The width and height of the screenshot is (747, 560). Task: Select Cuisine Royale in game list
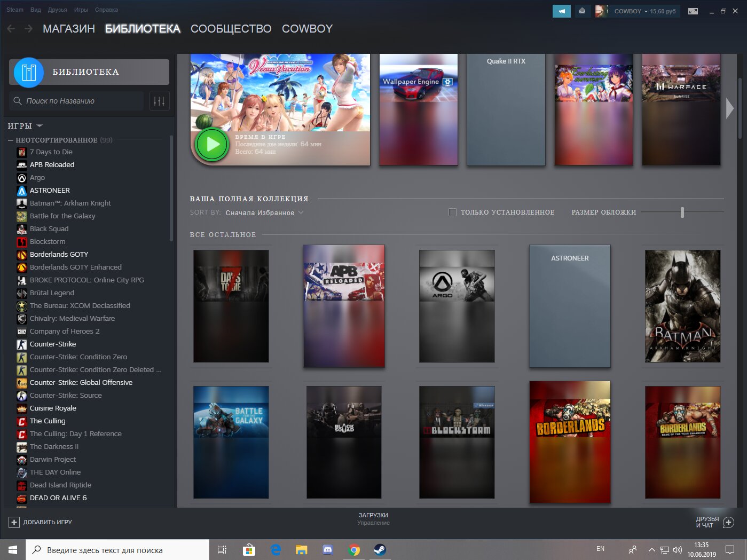coord(53,408)
